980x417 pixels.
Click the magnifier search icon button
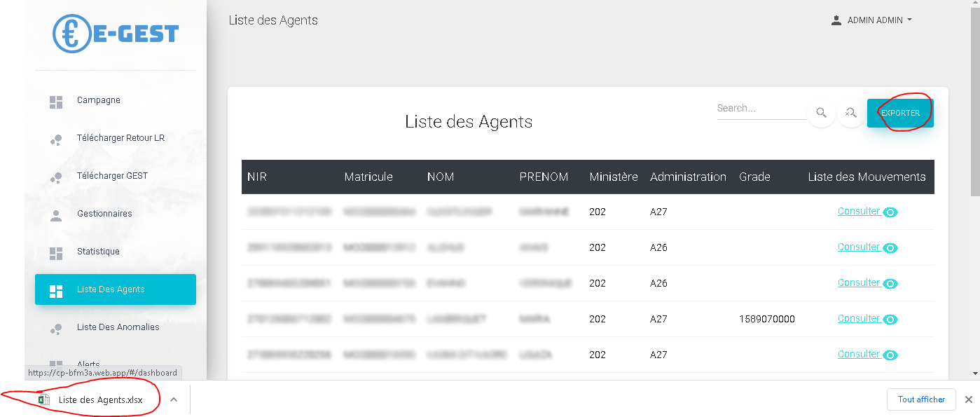pos(822,113)
